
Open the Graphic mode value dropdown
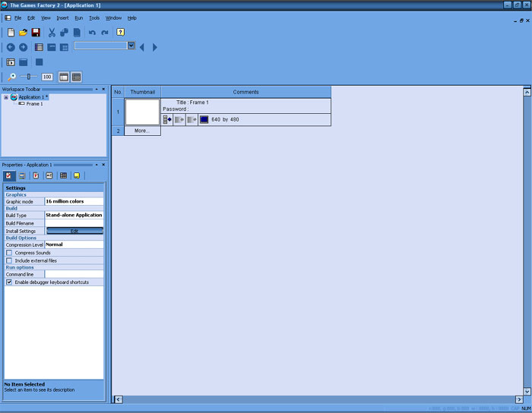pyautogui.click(x=74, y=201)
